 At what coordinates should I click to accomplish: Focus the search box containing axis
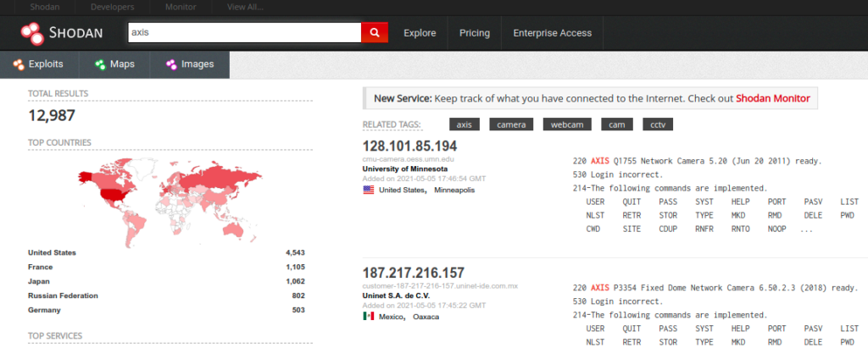tap(245, 33)
